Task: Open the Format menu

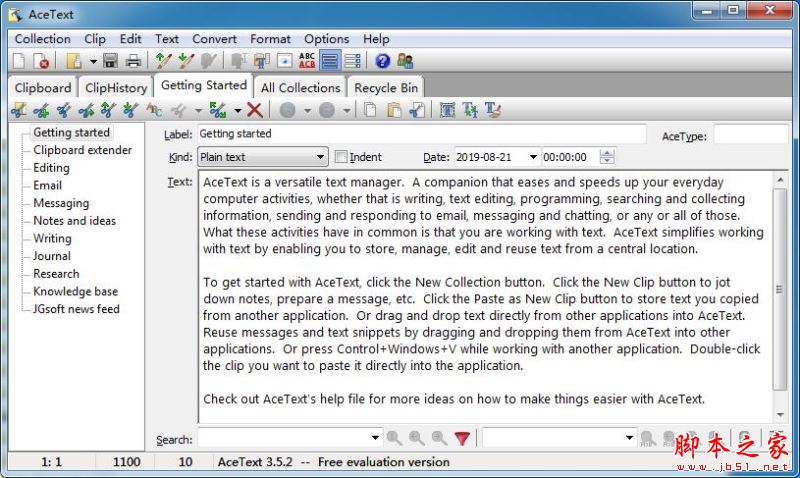Action: coord(270,39)
